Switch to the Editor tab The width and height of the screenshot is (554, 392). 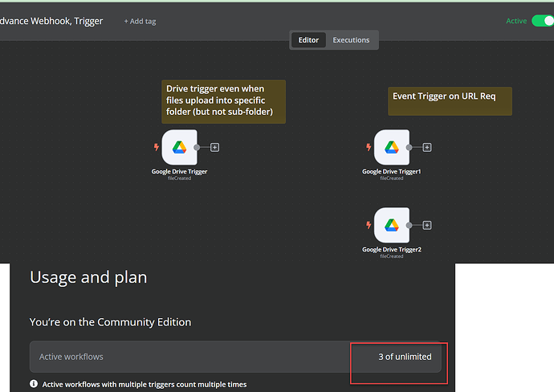pyautogui.click(x=308, y=40)
